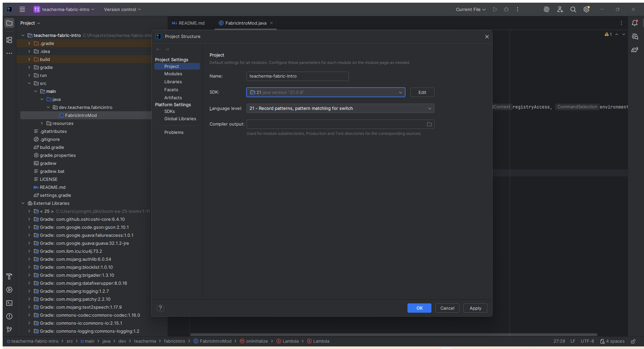Open the Services tool window

(x=9, y=290)
